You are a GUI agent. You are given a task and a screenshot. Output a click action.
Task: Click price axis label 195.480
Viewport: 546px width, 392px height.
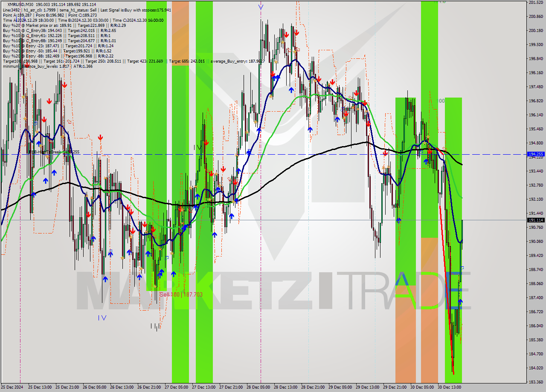coord(535,129)
